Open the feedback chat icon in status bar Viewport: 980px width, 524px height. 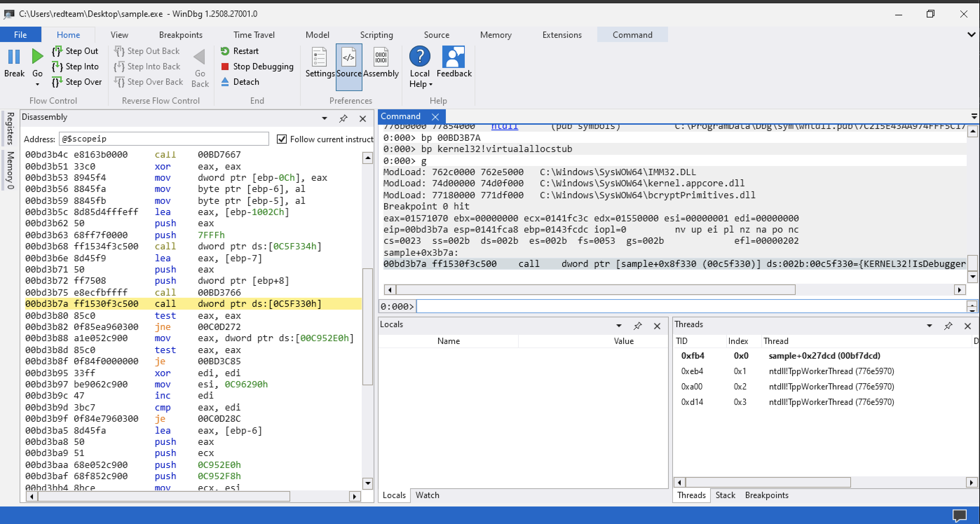pyautogui.click(x=959, y=515)
